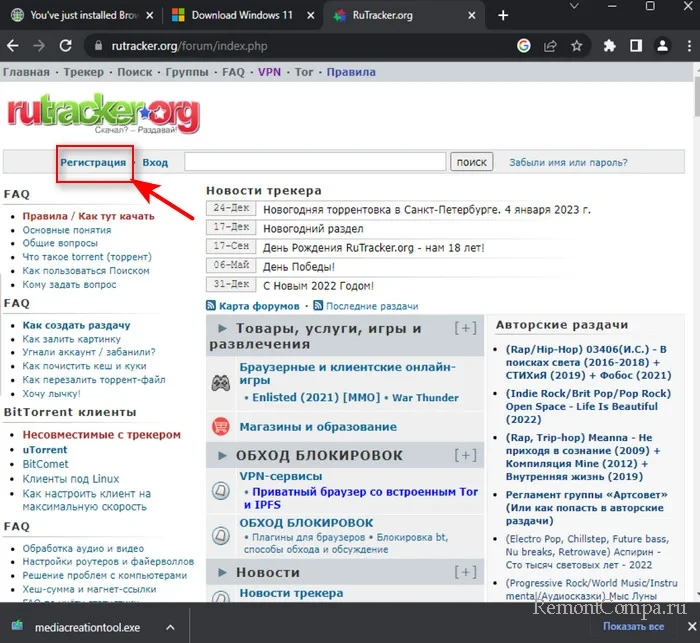Reload the RuTracker page
The image size is (700, 643).
pyautogui.click(x=66, y=46)
